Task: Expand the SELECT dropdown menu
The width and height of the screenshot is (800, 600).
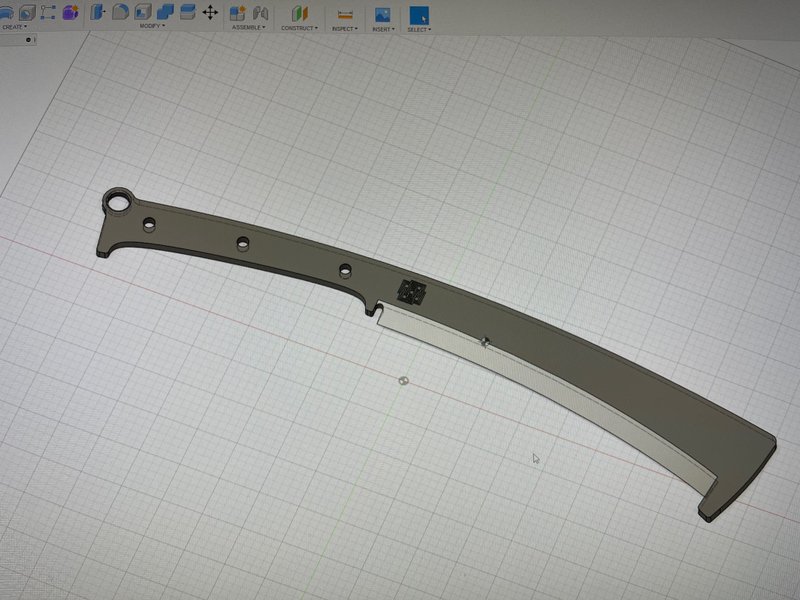Action: 419,30
